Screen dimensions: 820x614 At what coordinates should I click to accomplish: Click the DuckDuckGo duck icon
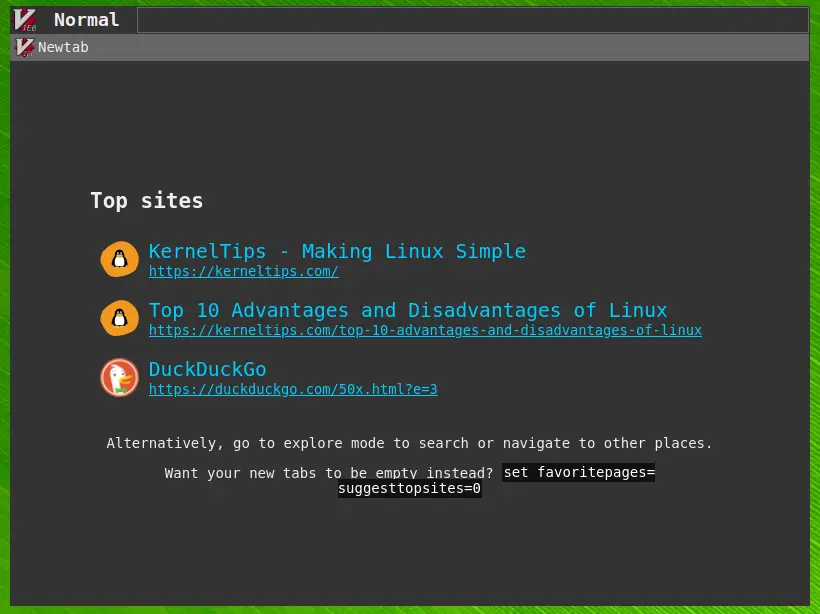[120, 377]
